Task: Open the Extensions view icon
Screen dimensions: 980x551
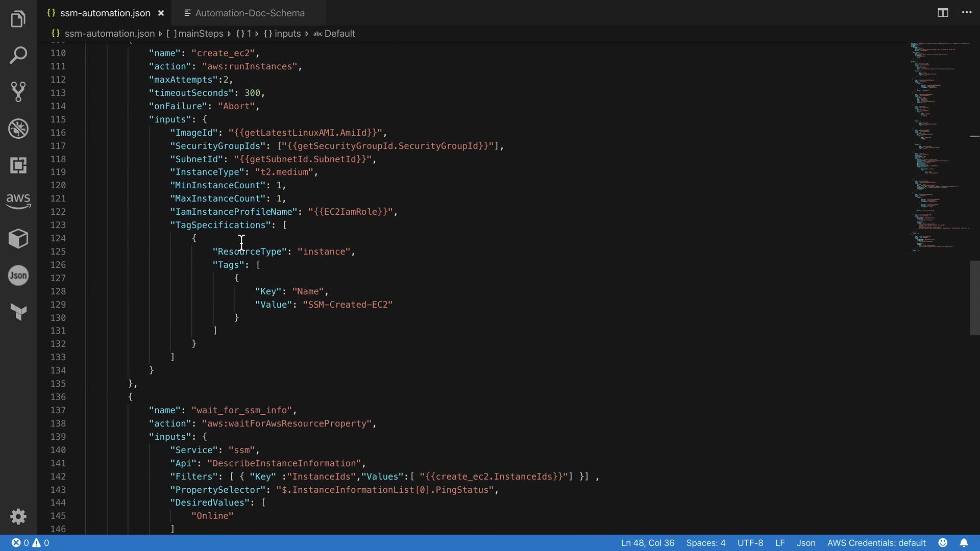Action: click(x=18, y=165)
